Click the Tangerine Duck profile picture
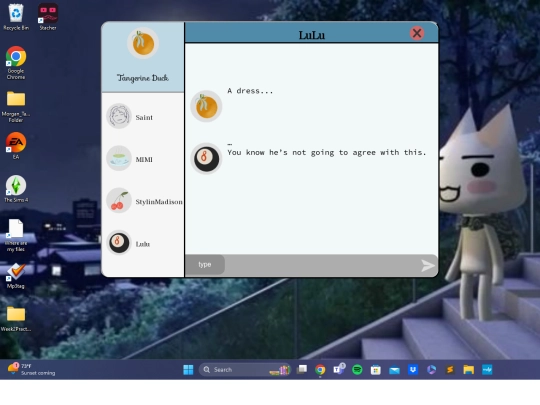This screenshot has height=405, width=540. click(143, 43)
